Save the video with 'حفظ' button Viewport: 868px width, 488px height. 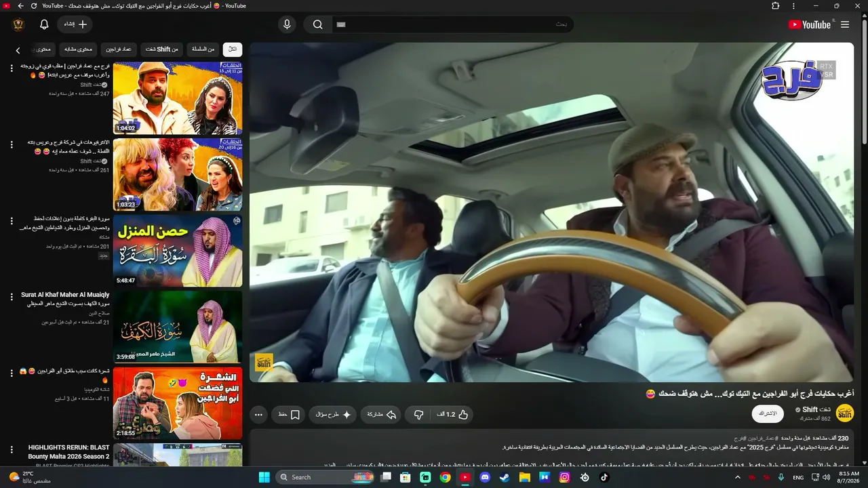(289, 414)
